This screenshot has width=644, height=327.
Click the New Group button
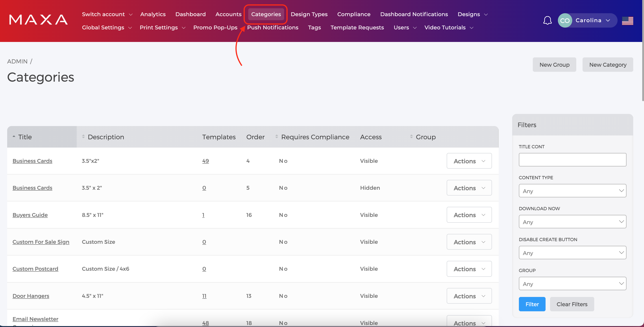coord(554,65)
